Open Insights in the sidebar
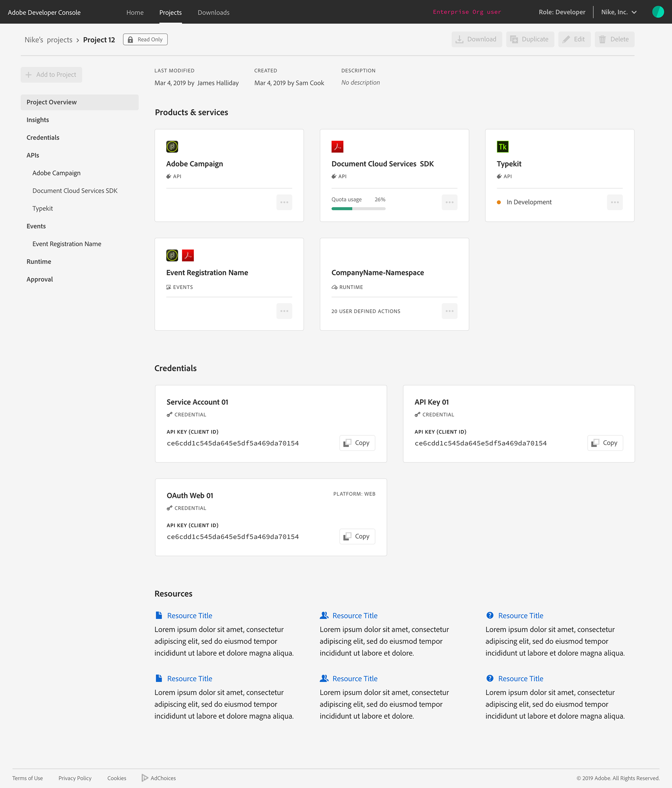The width and height of the screenshot is (672, 788). (x=38, y=120)
